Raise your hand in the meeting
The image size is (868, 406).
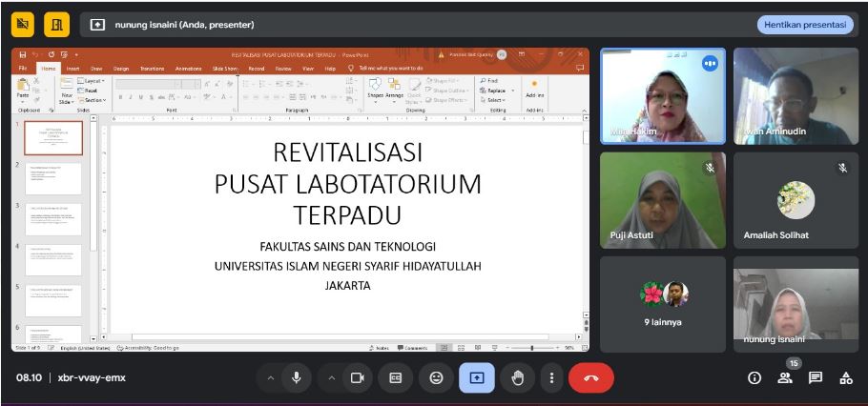(517, 377)
